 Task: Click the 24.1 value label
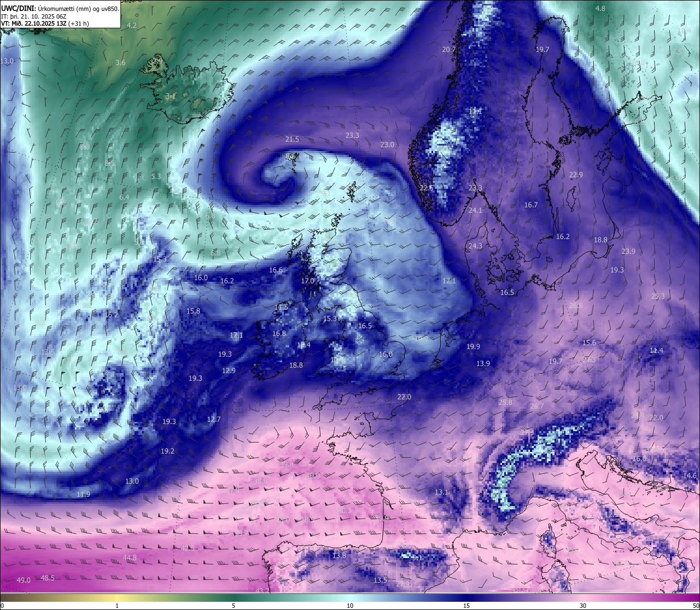(x=475, y=210)
